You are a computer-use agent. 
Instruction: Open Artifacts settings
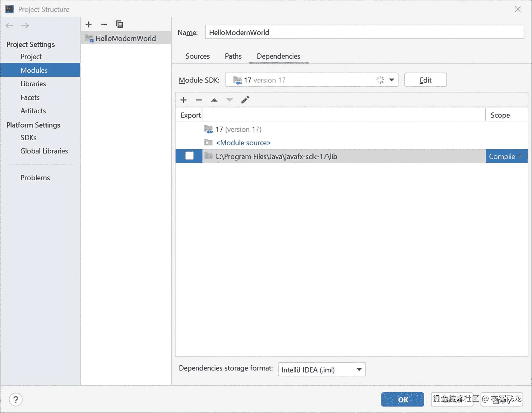(x=33, y=111)
